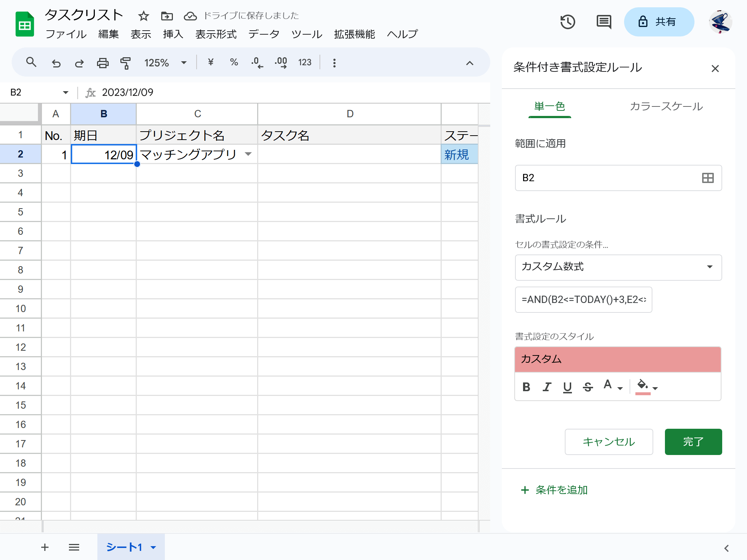
Task: Show the side panel chevron at bottom right
Action: coord(727,548)
